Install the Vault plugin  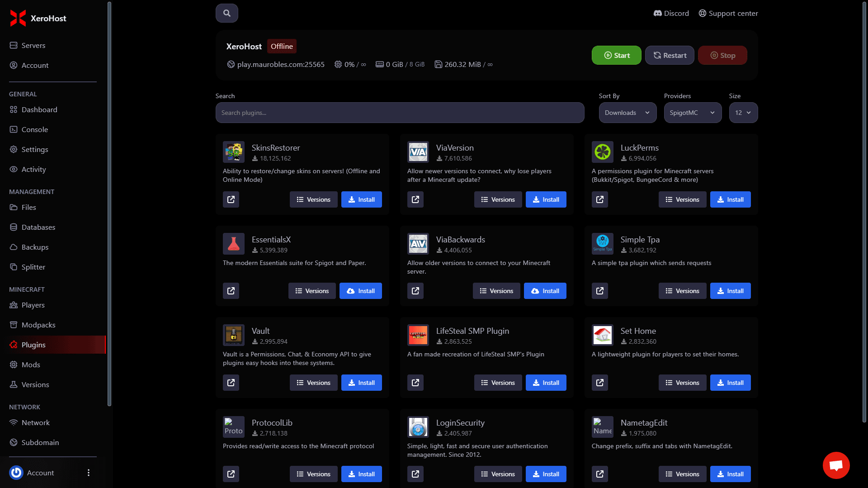tap(361, 383)
